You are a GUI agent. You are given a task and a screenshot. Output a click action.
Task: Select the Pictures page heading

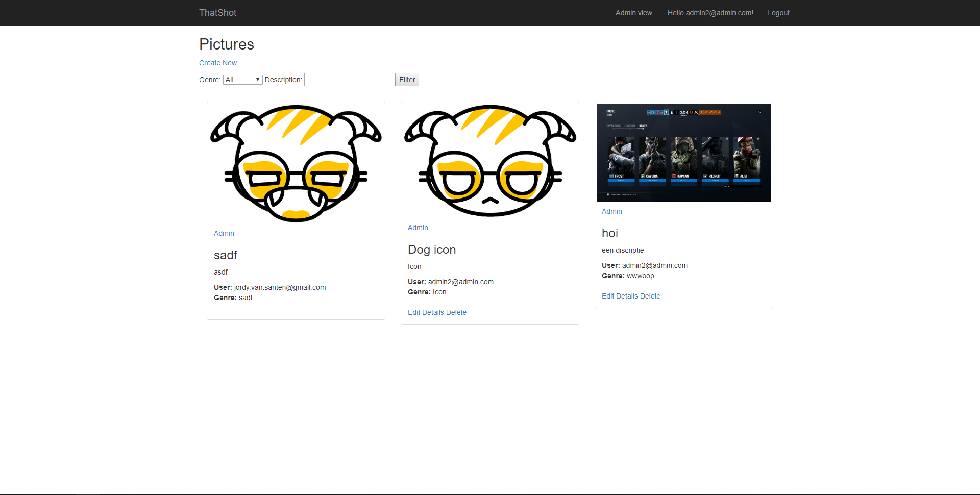(x=227, y=44)
